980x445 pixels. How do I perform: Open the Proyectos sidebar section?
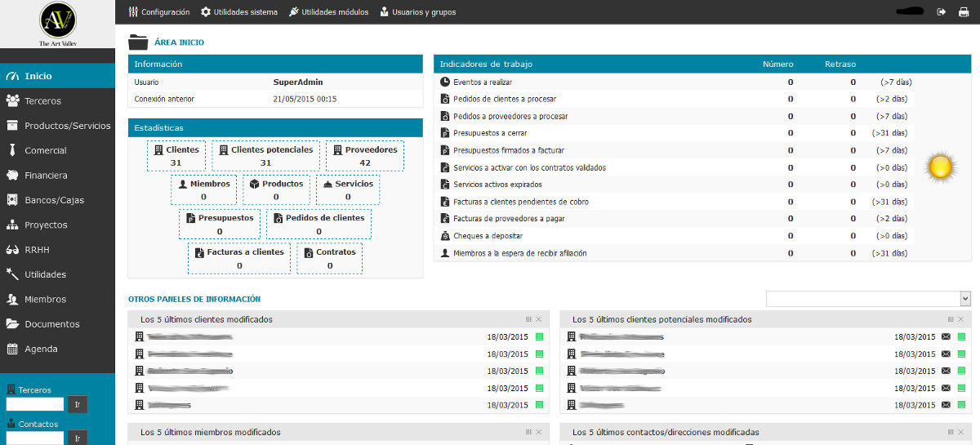point(57,225)
